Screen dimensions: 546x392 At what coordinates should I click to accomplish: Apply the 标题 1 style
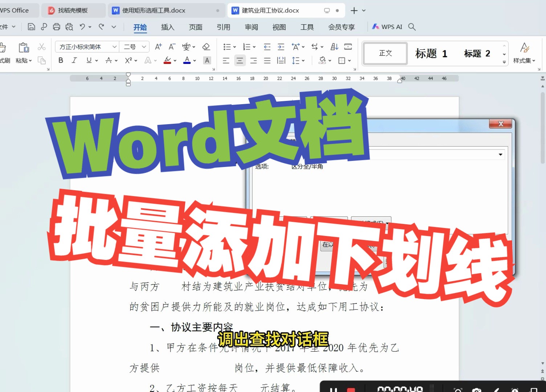point(431,53)
